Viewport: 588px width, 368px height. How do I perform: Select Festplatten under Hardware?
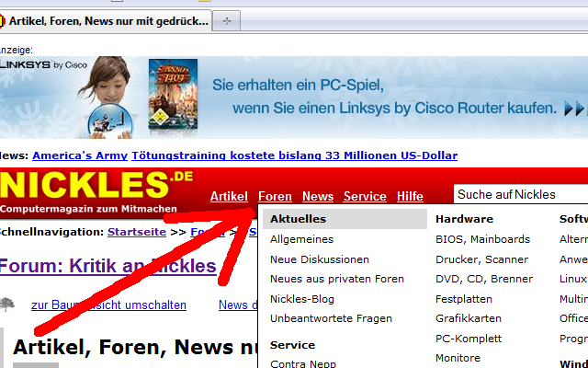[464, 299]
